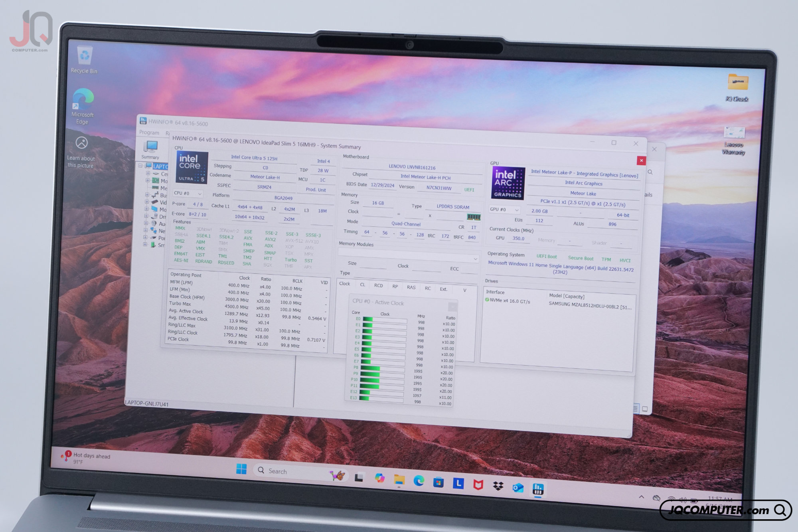
Task: Open the Summary toolbar icon in HWiNFO
Action: point(150,150)
